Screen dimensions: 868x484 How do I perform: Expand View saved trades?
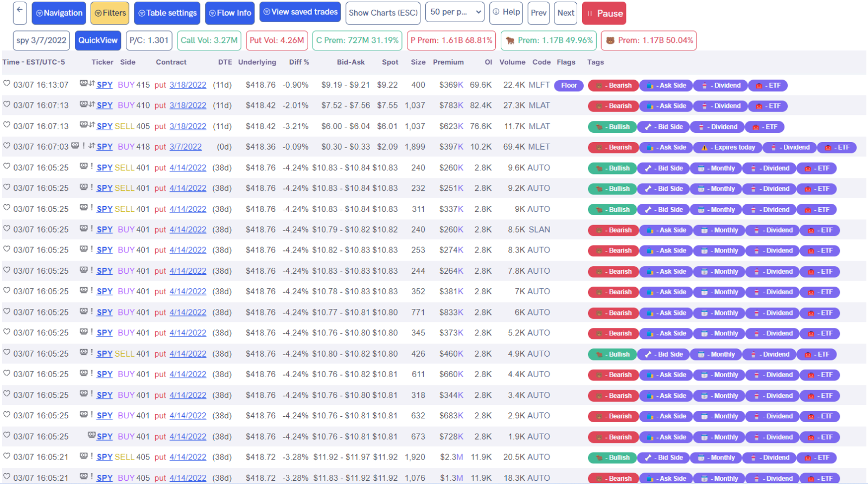[300, 12]
